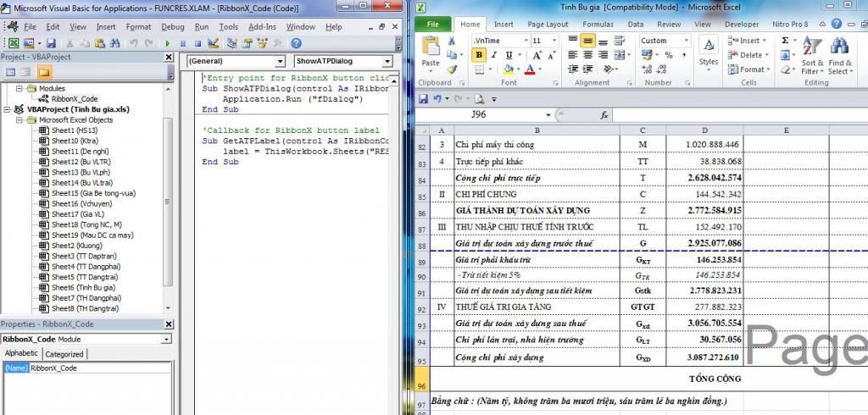Toggle Folders view in Project panel
868x415 pixels.
pos(45,72)
